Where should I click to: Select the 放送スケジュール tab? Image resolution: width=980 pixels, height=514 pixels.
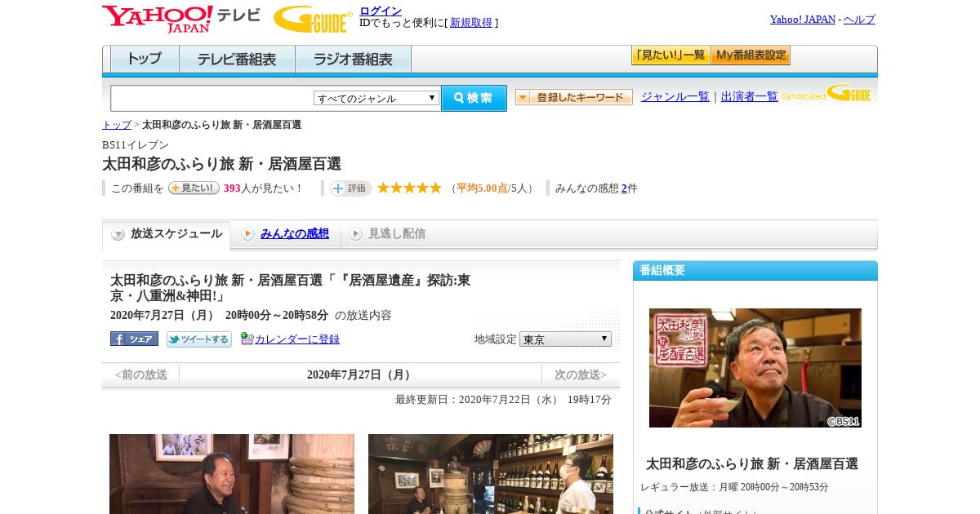(167, 234)
